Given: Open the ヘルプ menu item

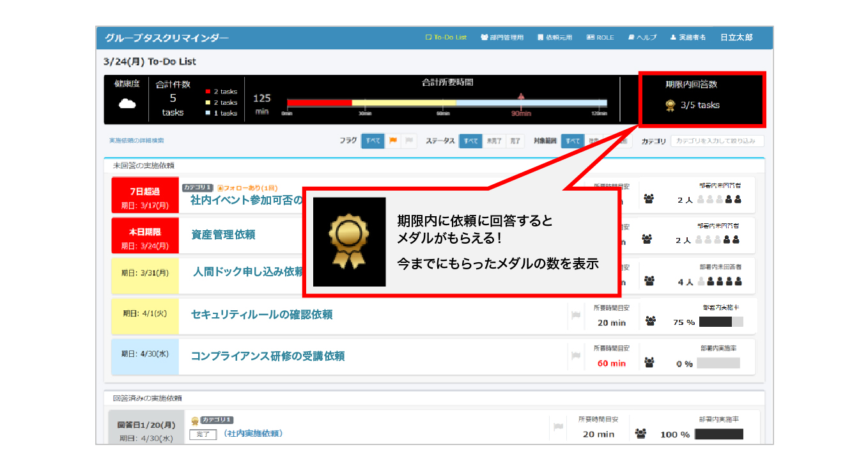Looking at the screenshot, I should pyautogui.click(x=642, y=38).
